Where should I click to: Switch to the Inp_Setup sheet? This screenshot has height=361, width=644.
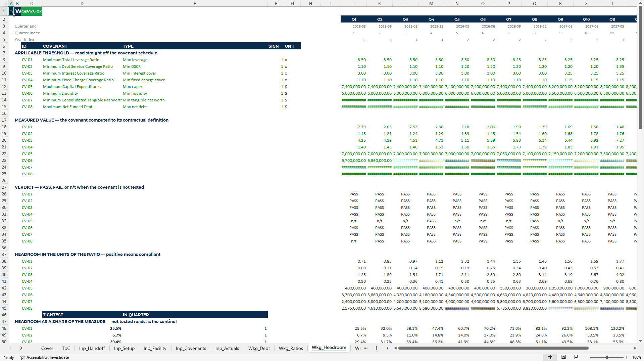124,348
